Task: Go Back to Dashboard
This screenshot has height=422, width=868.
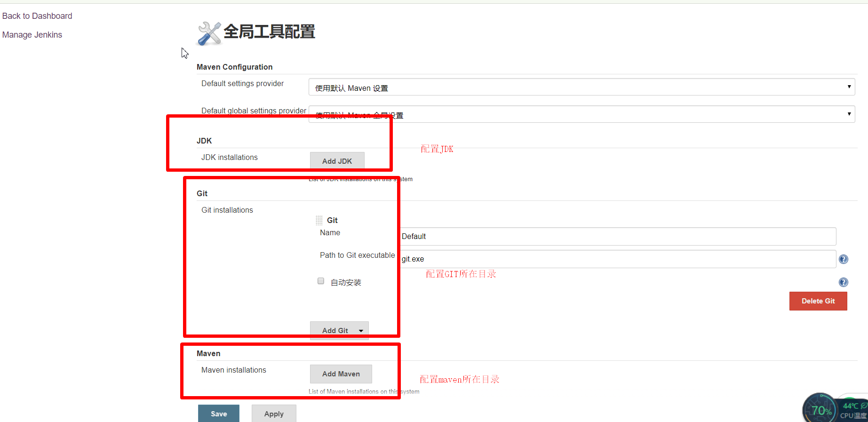Action: [x=37, y=16]
